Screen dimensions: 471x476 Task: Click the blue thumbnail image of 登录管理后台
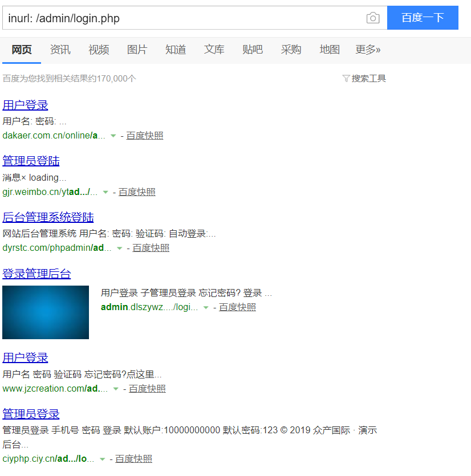click(x=46, y=312)
